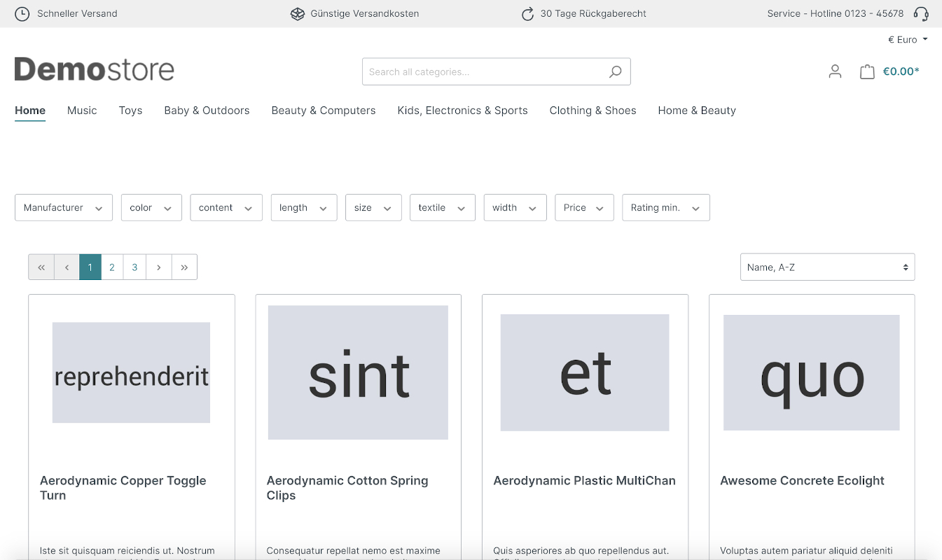Navigate to Clothing & Shoes category

point(593,111)
